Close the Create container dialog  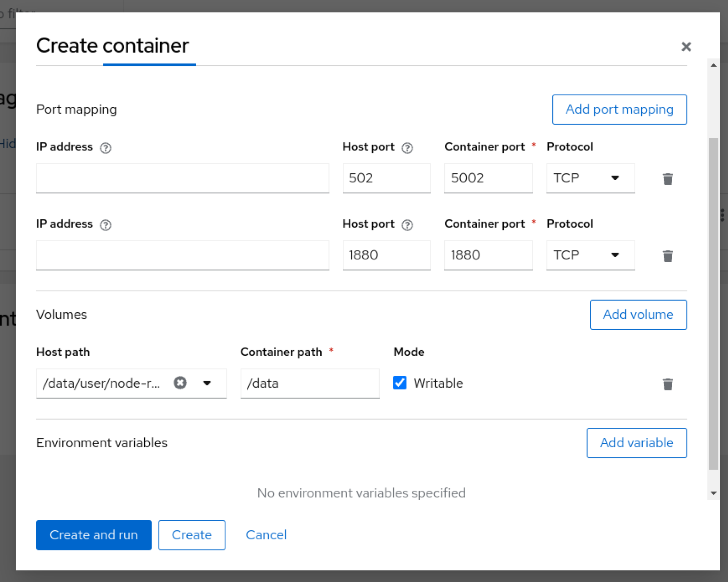(686, 47)
